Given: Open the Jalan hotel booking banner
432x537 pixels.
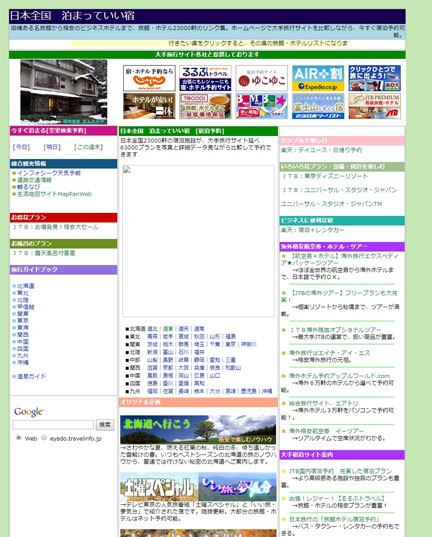Looking at the screenshot, I should pyautogui.click(x=149, y=78).
